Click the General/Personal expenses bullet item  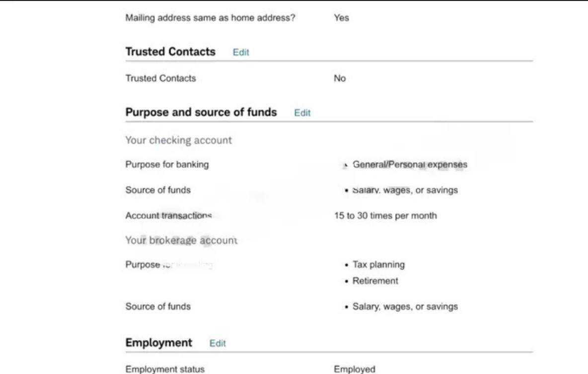point(410,164)
